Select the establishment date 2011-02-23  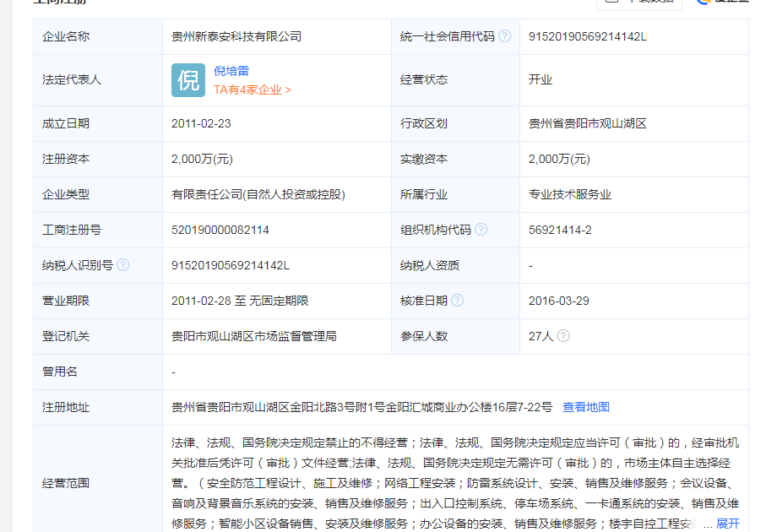tap(201, 123)
